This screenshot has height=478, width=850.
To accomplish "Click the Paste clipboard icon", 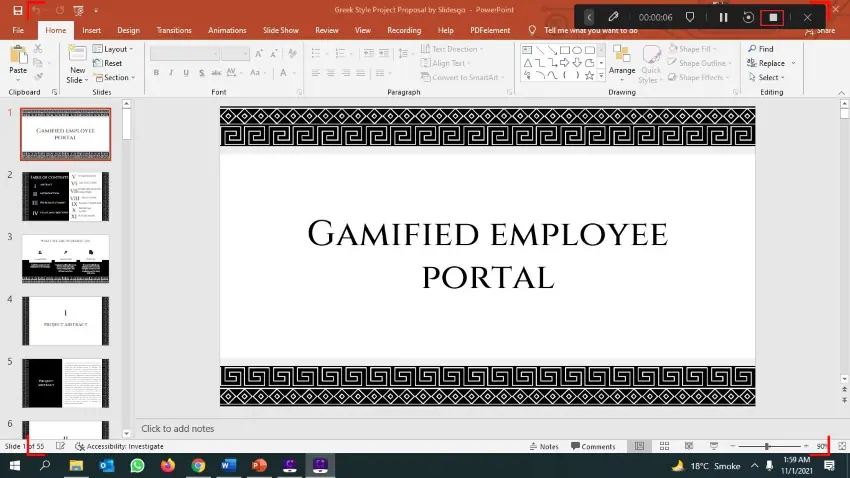I will [18, 55].
